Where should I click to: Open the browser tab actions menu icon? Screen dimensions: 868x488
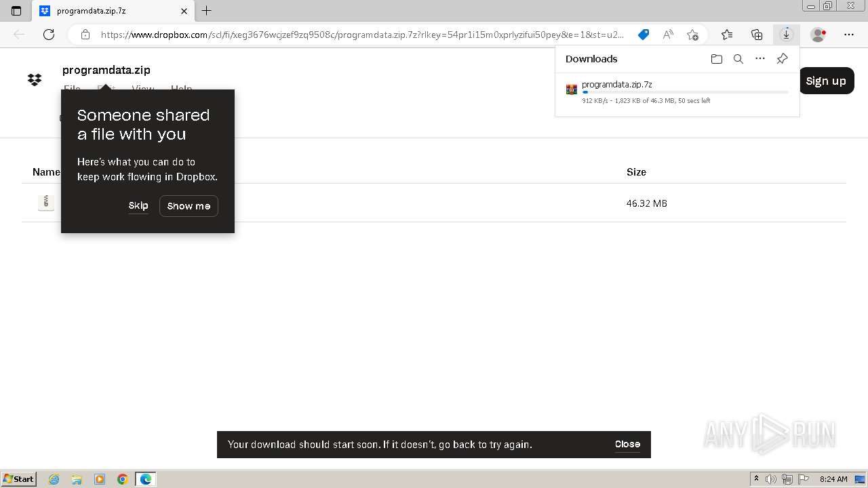[x=16, y=11]
